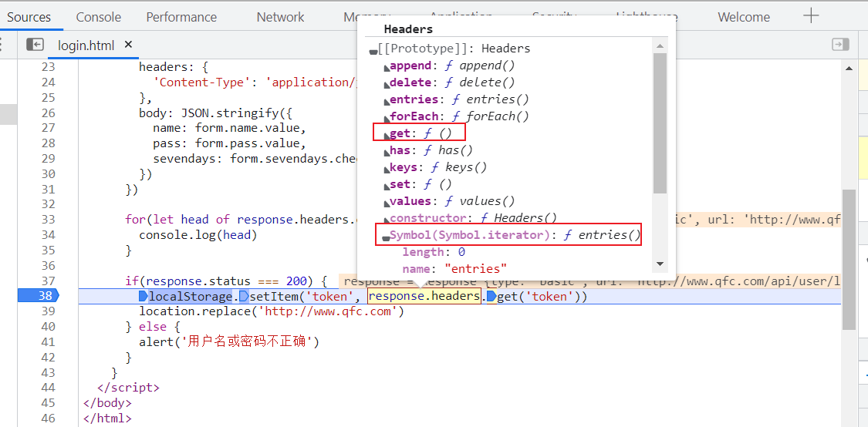Viewport: 868px width, 427px height.
Task: Click line number 44 in gutter
Action: click(x=49, y=388)
